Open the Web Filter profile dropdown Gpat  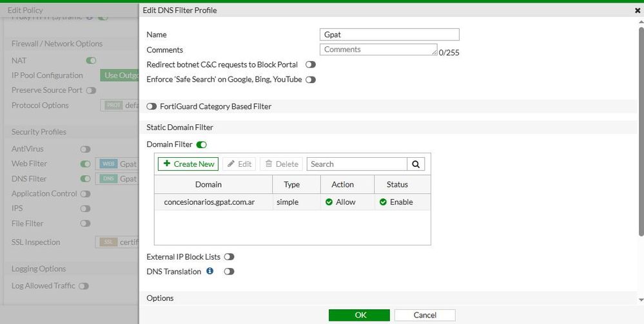(117, 164)
